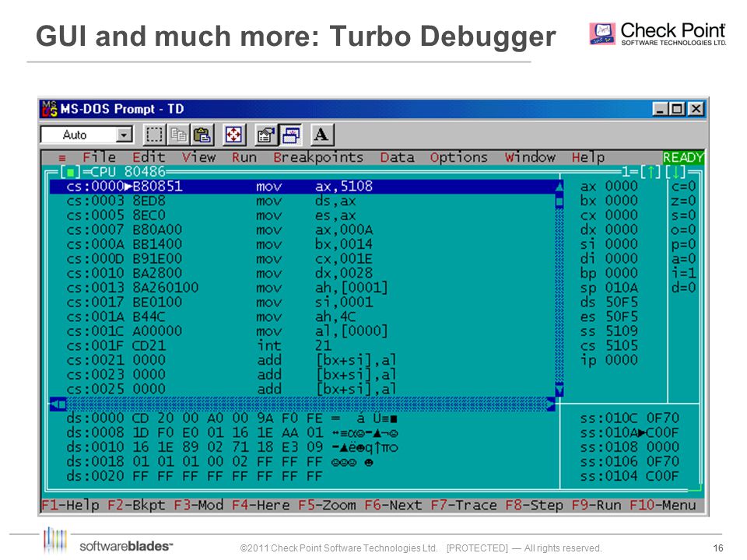This screenshot has width=747, height=560.
Task: Click F3-Mod in the status bar
Action: pos(198,505)
